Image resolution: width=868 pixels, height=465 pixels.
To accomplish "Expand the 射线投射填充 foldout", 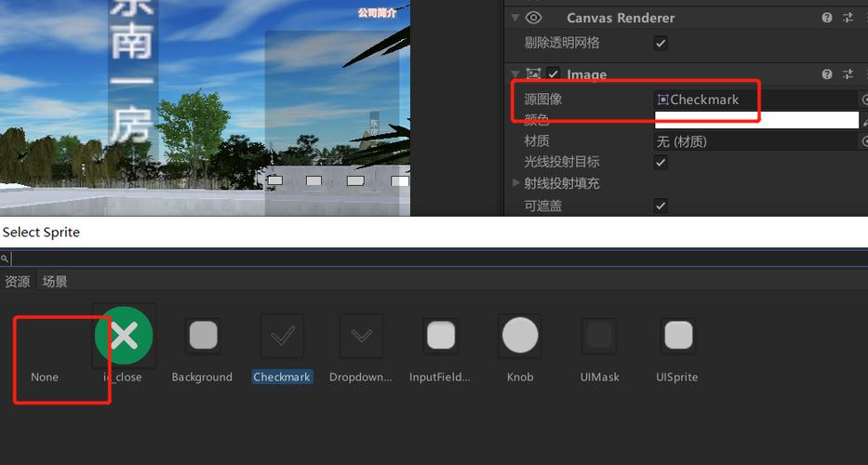I will coord(516,182).
